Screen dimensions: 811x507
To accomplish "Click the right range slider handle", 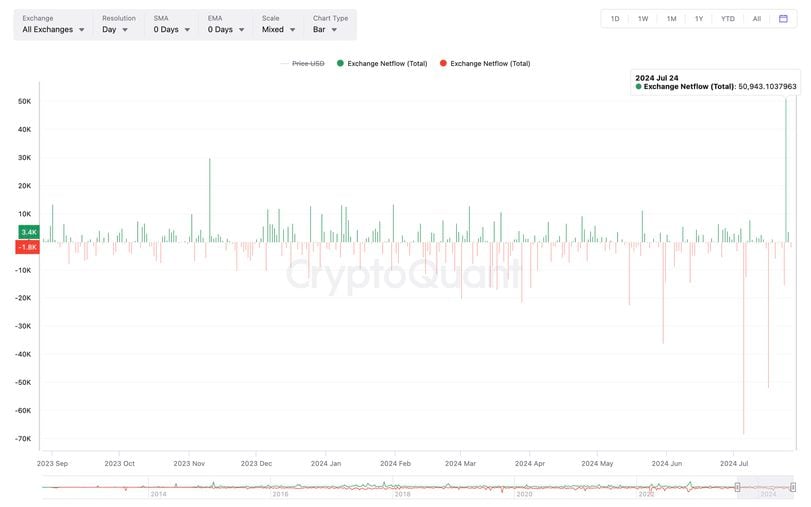I will point(792,487).
